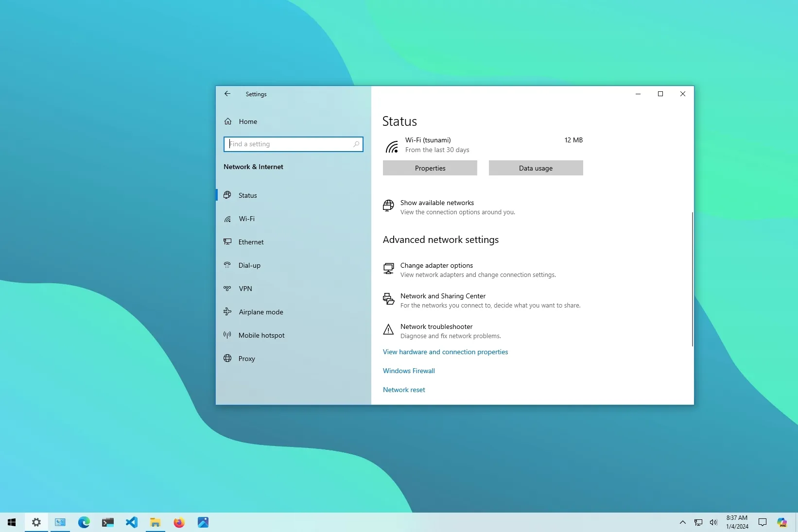Screen dimensions: 798x532
Task: Open the Mobile hotspot page
Action: point(294,335)
